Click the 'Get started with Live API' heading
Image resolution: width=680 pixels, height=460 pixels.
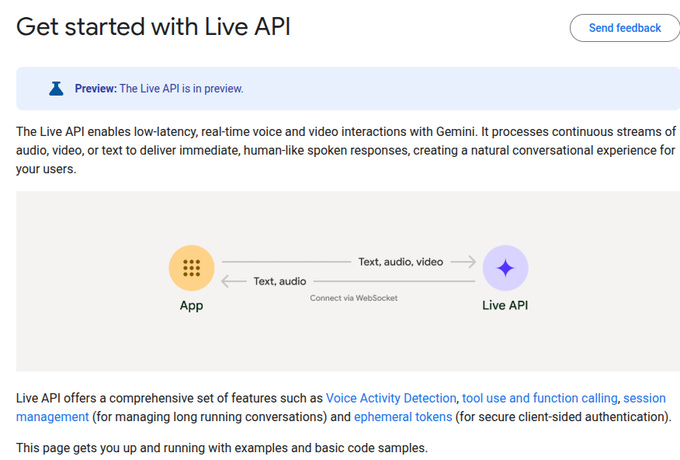153,26
